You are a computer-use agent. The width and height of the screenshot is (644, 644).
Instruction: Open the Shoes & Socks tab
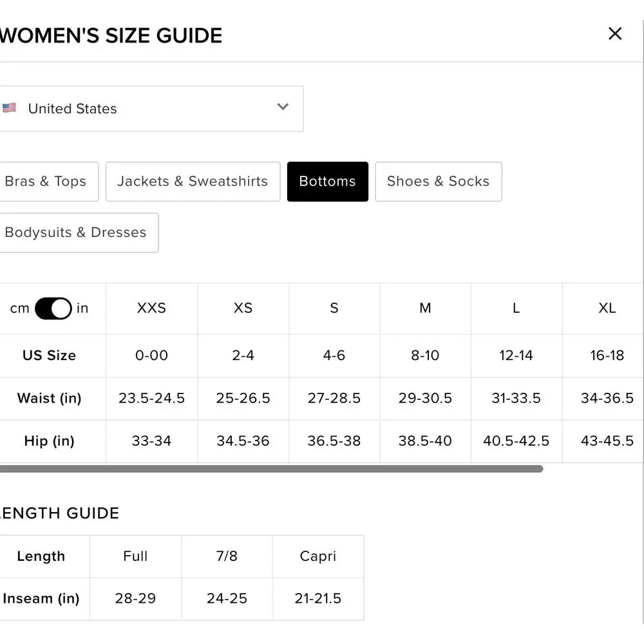pos(438,182)
